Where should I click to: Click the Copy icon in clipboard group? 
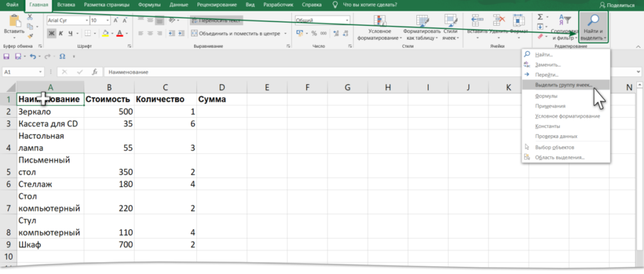(x=30, y=26)
